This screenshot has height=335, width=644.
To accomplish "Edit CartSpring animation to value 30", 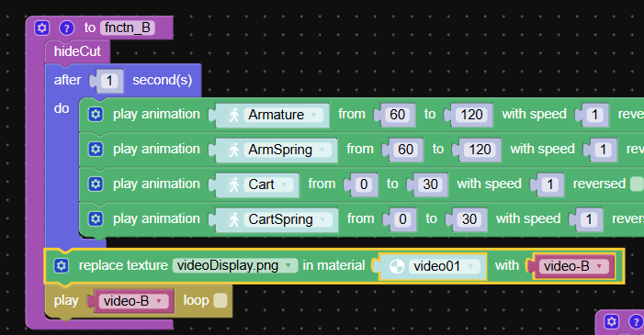I will point(469,219).
